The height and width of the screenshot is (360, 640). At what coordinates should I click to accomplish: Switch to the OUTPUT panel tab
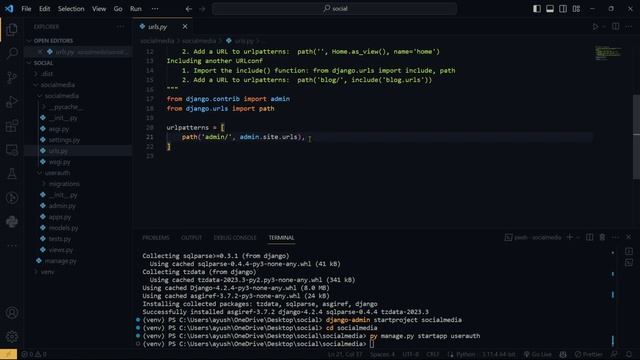pos(191,238)
